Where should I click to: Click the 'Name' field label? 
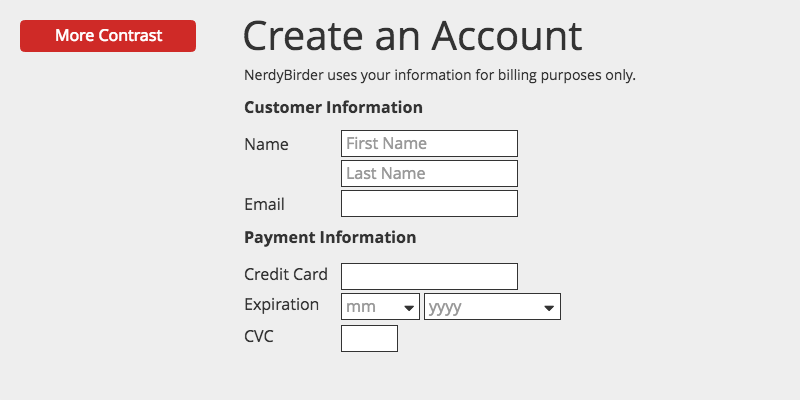coord(266,144)
